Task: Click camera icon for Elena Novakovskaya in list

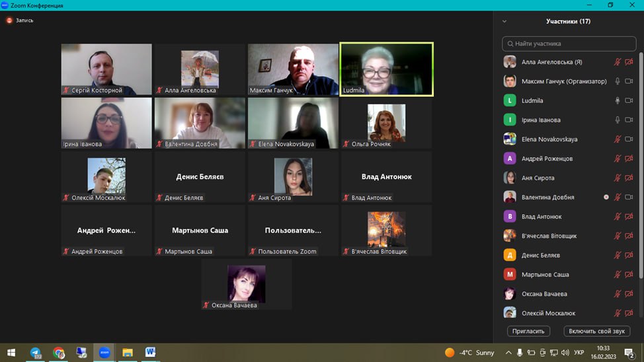Action: [629, 139]
